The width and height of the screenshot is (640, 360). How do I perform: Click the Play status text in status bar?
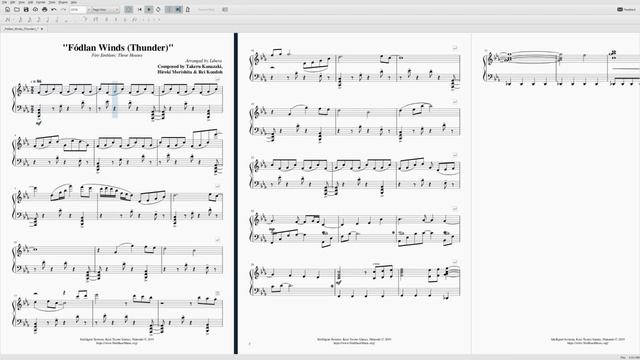coord(623,358)
